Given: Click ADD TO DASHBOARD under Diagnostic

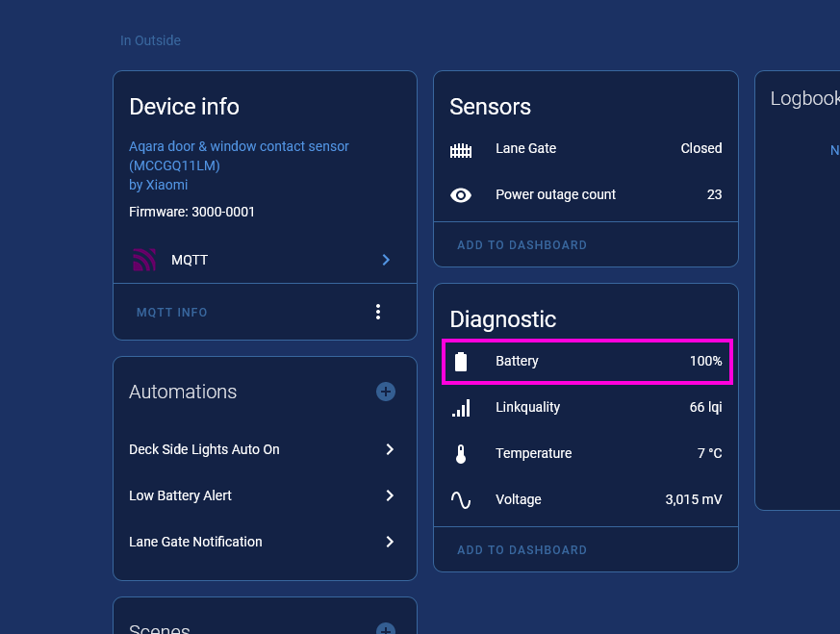Looking at the screenshot, I should pos(522,550).
